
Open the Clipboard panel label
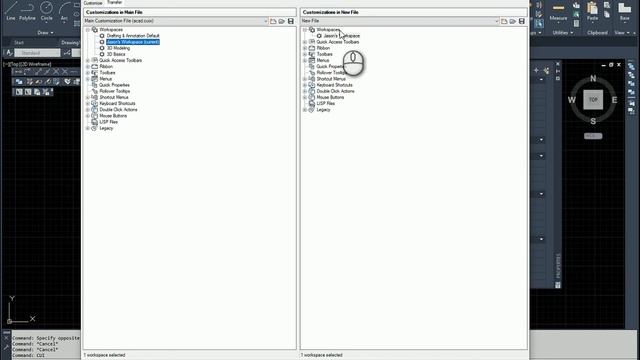click(597, 33)
